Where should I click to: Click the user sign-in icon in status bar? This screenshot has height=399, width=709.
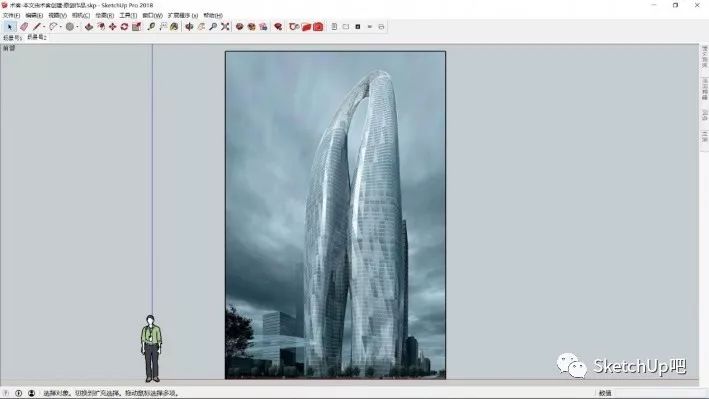(x=31, y=393)
